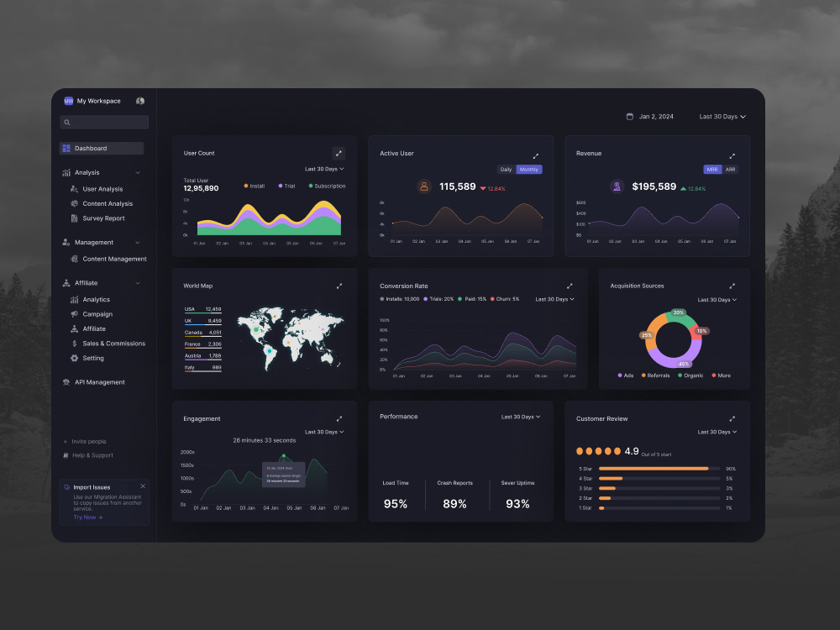Expand the Engagement card
840x630 pixels.
click(339, 419)
